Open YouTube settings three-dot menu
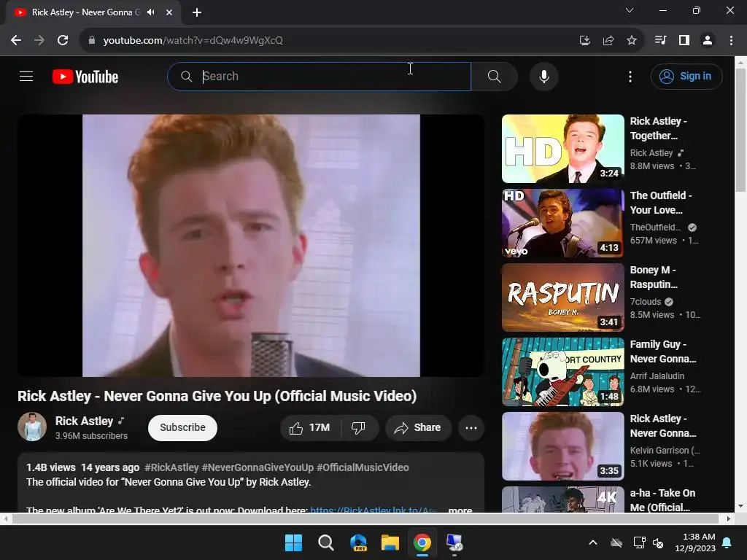This screenshot has width=747, height=560. pyautogui.click(x=630, y=77)
